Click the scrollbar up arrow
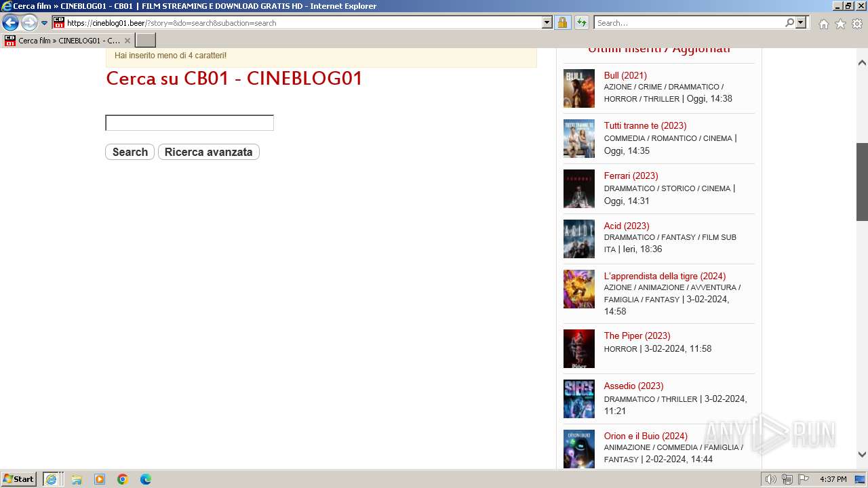 862,62
